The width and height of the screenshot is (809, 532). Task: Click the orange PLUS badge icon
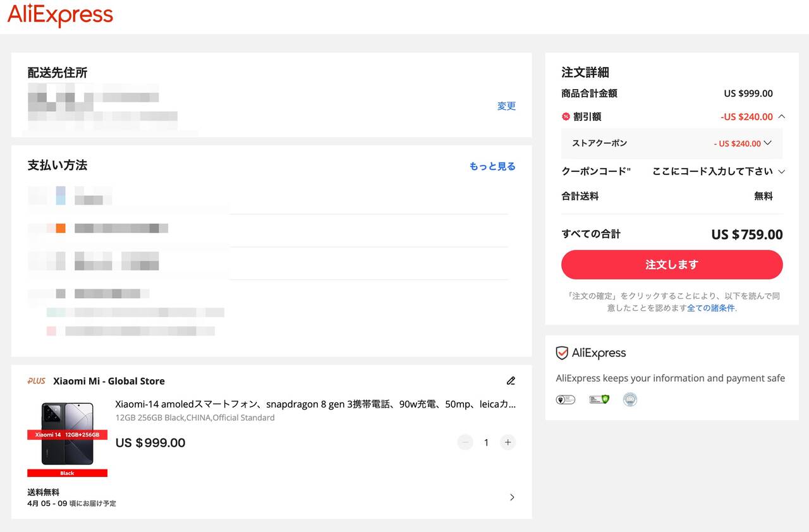(x=37, y=381)
